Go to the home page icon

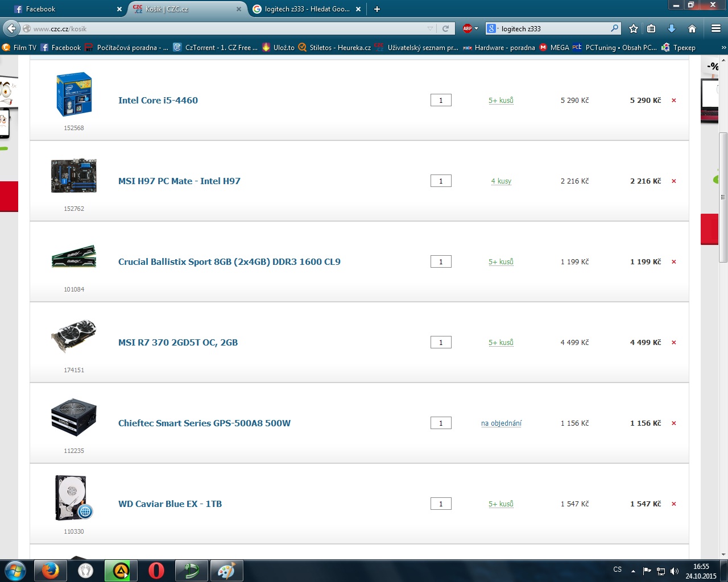click(x=692, y=28)
